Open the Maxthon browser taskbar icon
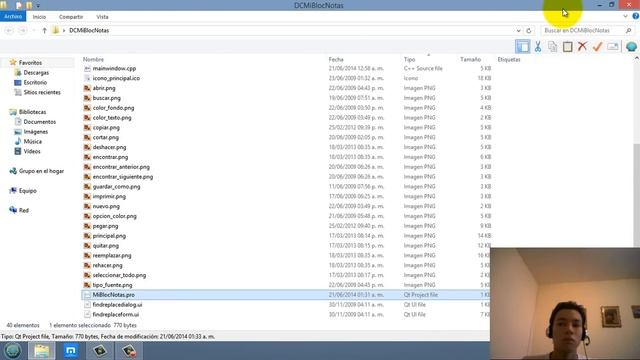 point(71,351)
